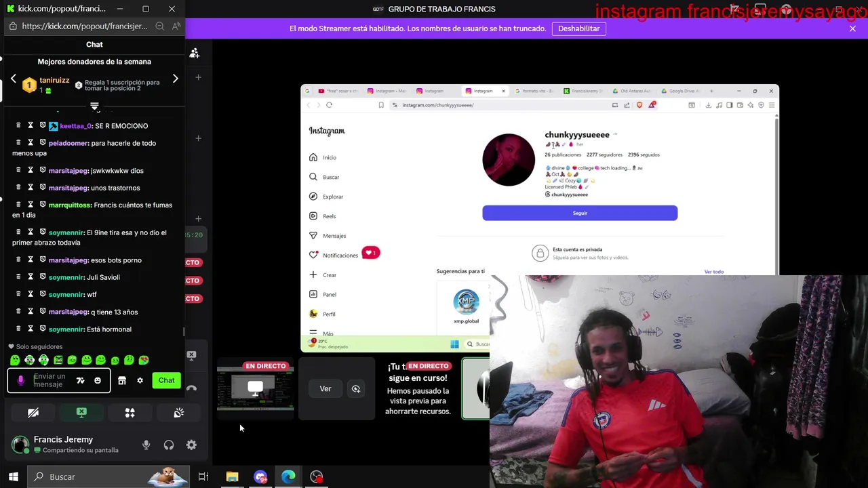Image resolution: width=868 pixels, height=488 pixels.
Task: Click 'Ver todo' suggestions link
Action: tap(713, 272)
